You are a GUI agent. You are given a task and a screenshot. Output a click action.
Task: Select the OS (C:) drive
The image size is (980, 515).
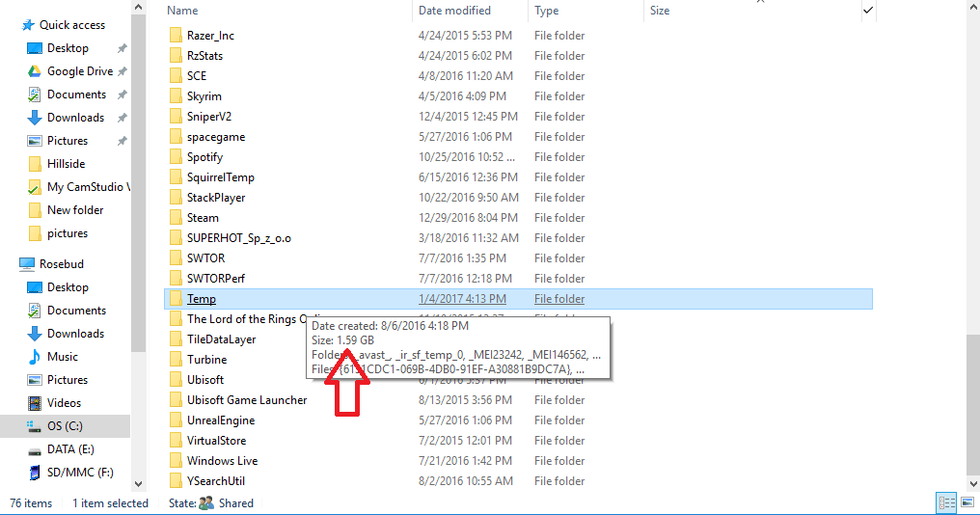(x=65, y=425)
